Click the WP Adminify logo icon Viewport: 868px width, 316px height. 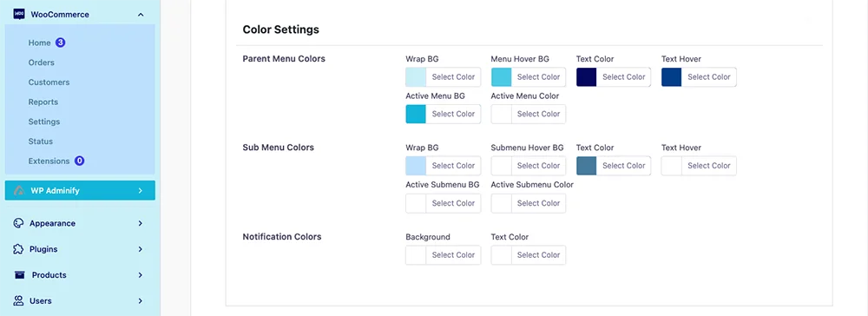tap(18, 190)
